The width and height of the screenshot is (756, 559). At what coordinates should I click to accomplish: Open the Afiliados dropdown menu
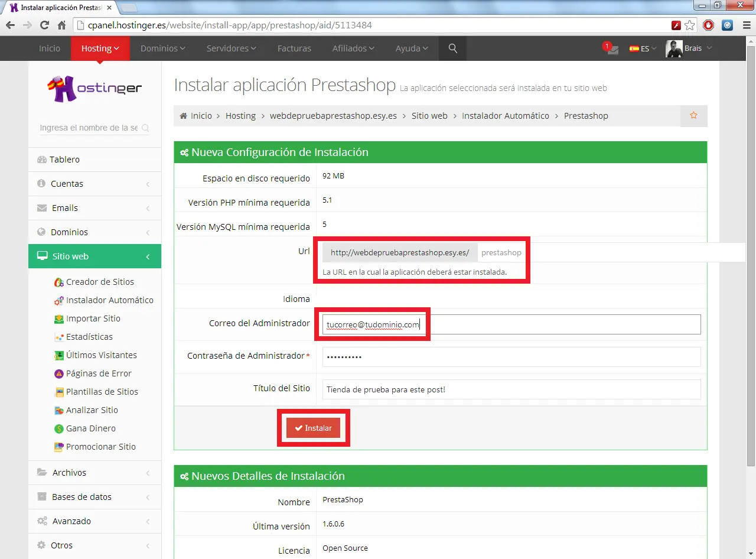353,48
